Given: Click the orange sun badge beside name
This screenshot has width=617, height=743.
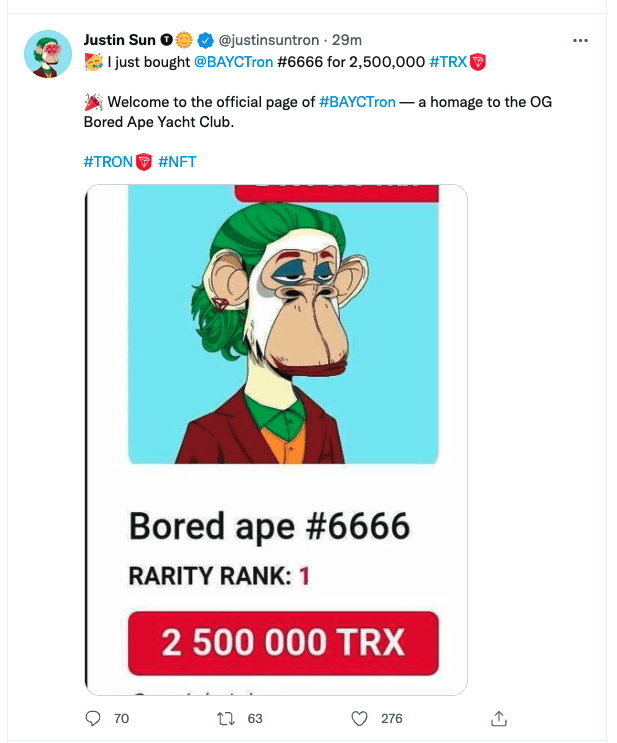Looking at the screenshot, I should (x=185, y=40).
